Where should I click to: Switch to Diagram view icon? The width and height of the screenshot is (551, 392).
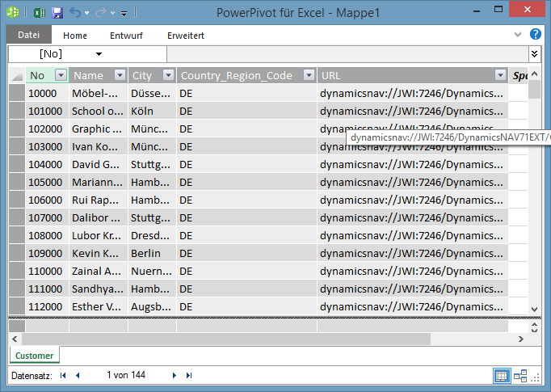tap(520, 376)
